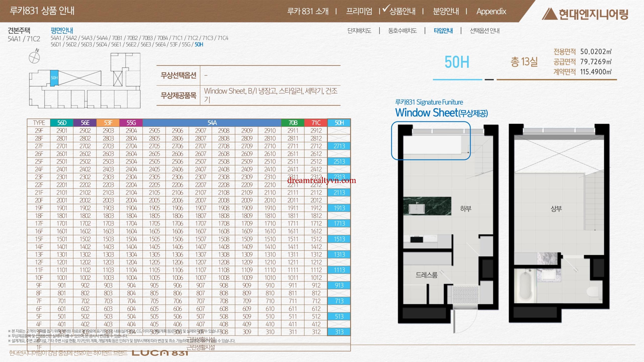
Task: Switch to the 선택옵션 안내 tab
Action: 485,31
